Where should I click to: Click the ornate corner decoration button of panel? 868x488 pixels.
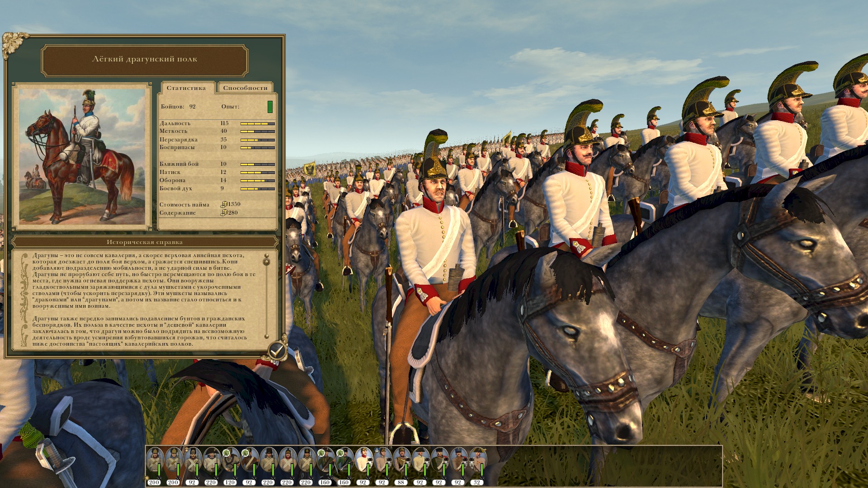pos(15,45)
